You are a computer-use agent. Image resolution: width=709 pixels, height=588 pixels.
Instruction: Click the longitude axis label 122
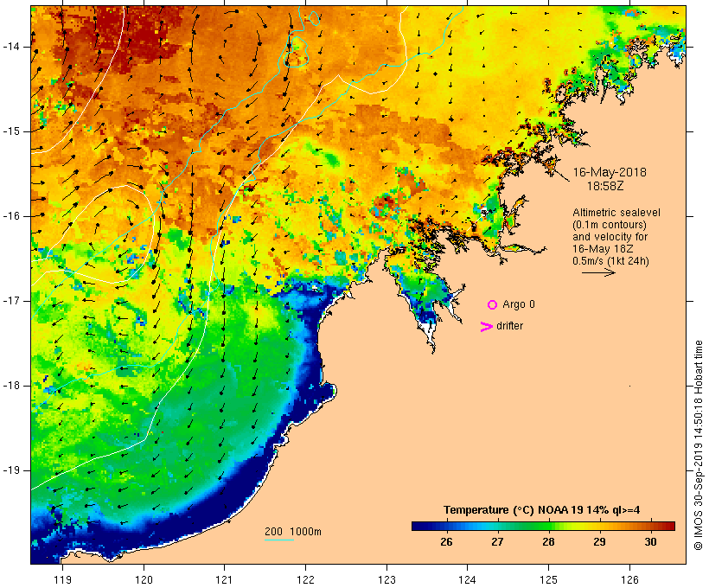306,579
